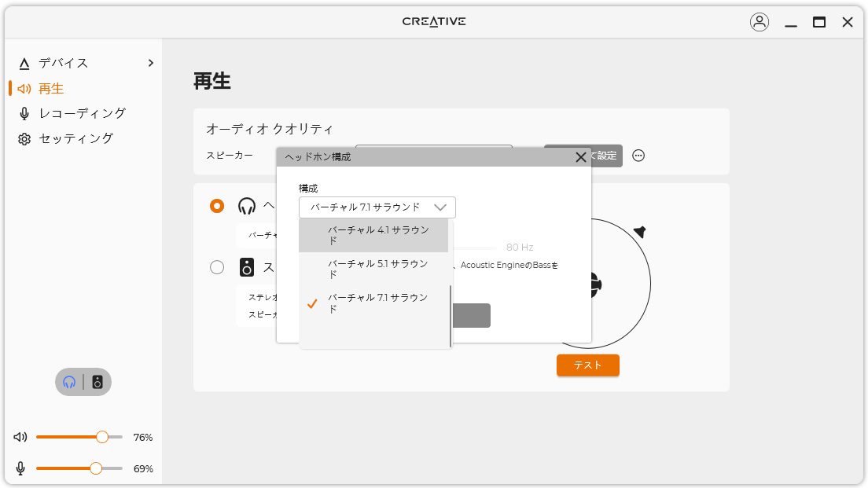The image size is (868, 488).
Task: Close the ヘッドホン構成 dialog
Action: [581, 157]
